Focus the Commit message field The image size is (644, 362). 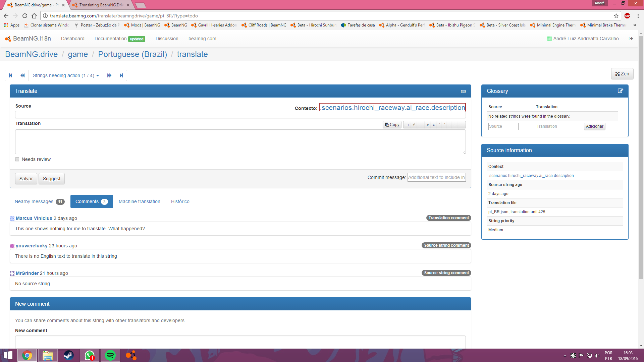tap(436, 177)
